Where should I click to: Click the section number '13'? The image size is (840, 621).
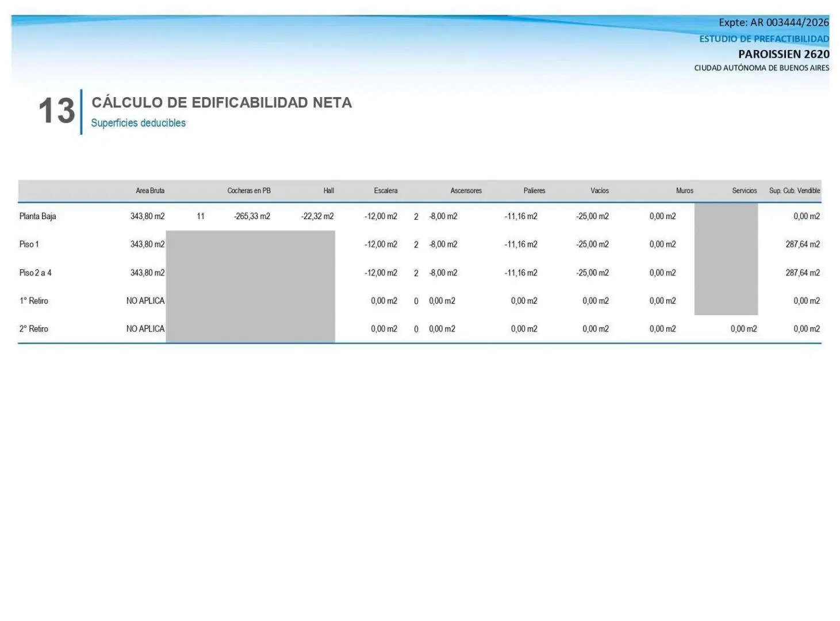point(56,110)
